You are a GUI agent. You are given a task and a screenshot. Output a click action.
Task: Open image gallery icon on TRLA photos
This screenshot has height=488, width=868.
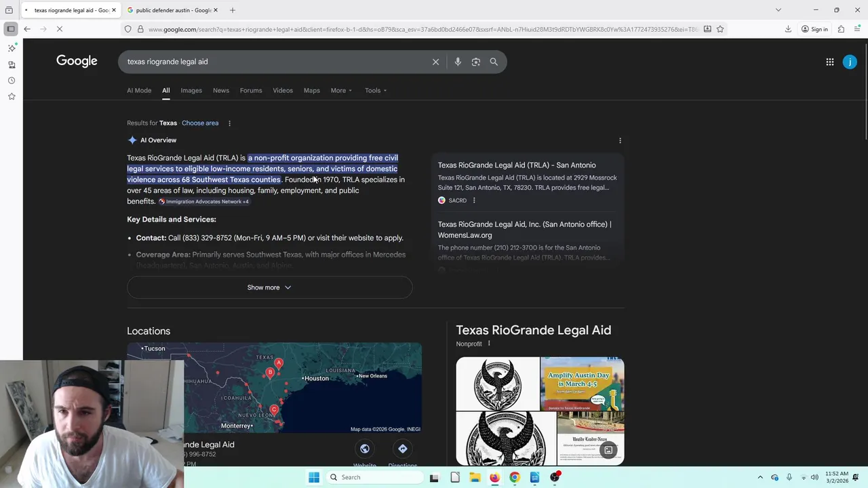(608, 450)
